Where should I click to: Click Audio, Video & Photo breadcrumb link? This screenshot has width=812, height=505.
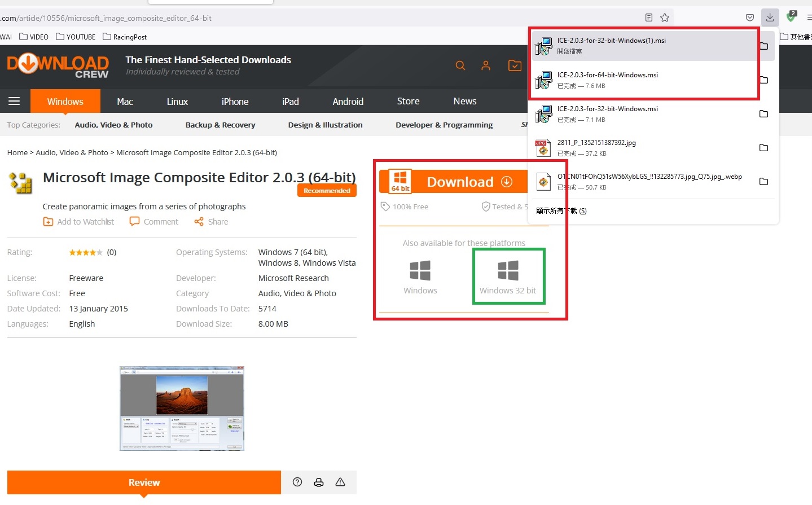pos(72,152)
